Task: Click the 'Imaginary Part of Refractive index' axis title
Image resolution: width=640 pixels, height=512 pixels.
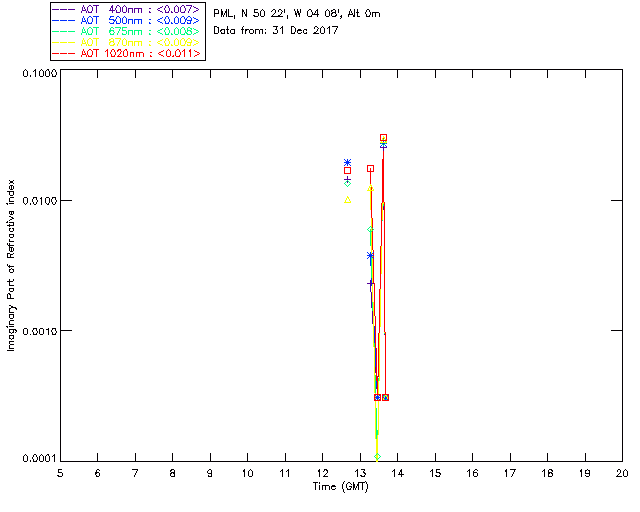Action: click(11, 265)
